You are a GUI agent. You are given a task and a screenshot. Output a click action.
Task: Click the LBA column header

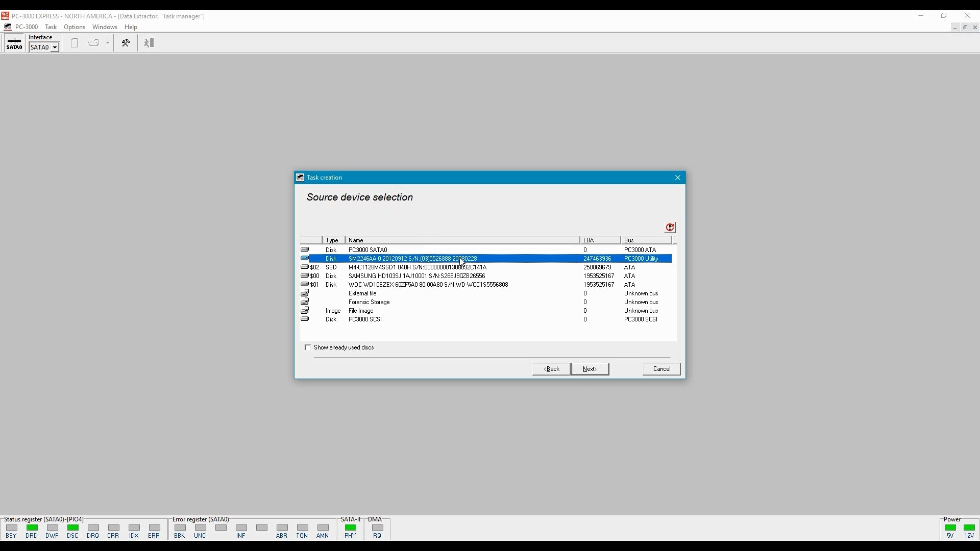coord(600,240)
